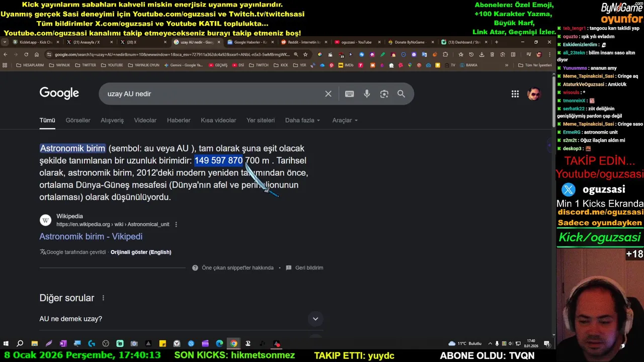Open taskbar clock showing 17:40
The width and height of the screenshot is (644, 362).
532,343
